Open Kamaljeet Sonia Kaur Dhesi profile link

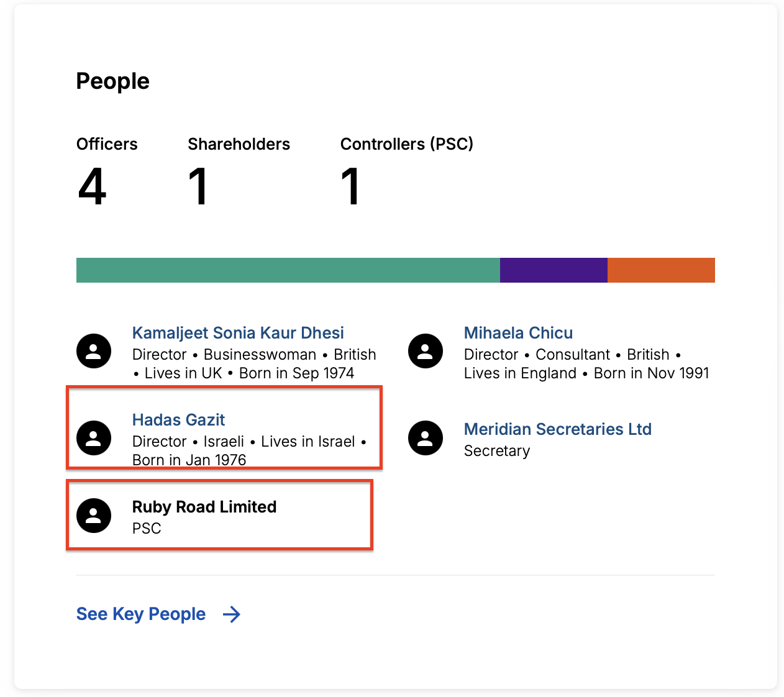(238, 333)
